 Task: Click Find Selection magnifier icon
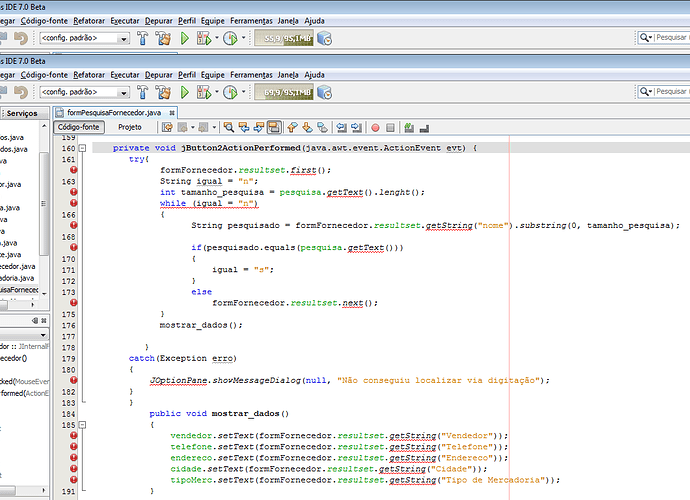(228, 127)
